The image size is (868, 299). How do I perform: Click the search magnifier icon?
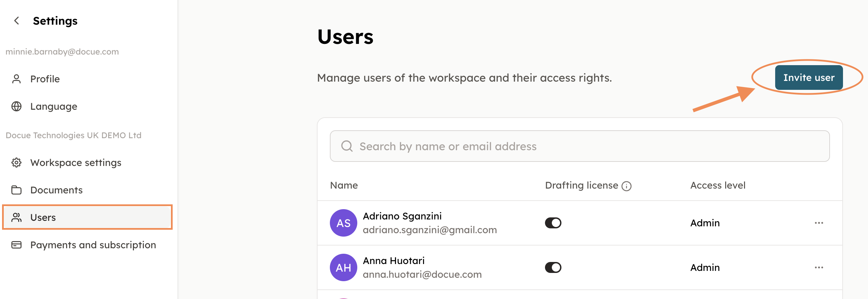pyautogui.click(x=347, y=146)
